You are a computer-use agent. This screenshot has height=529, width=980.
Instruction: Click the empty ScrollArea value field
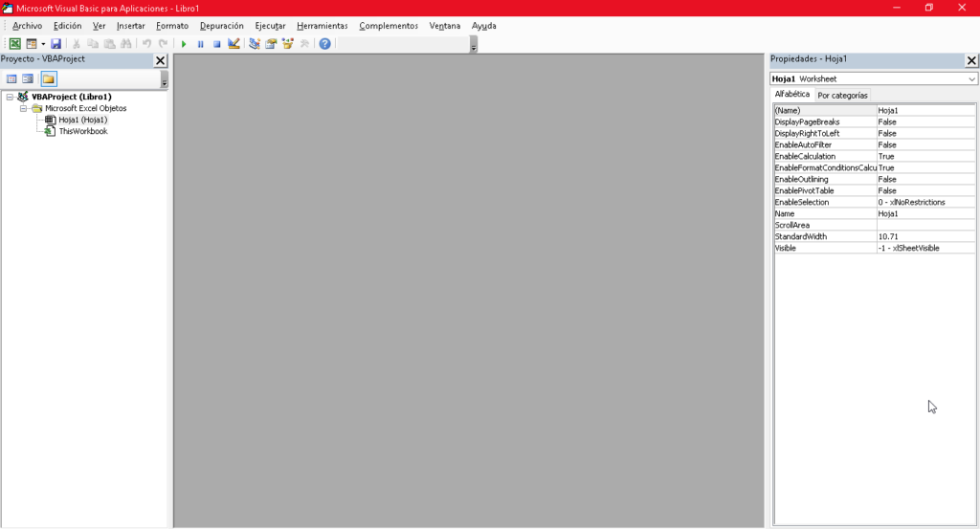click(925, 225)
